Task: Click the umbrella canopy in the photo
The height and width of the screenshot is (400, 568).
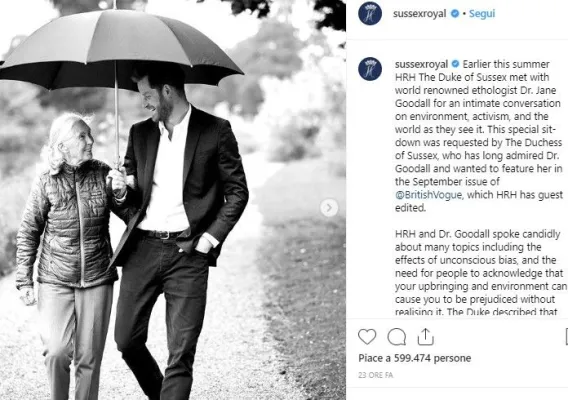Action: [120, 49]
